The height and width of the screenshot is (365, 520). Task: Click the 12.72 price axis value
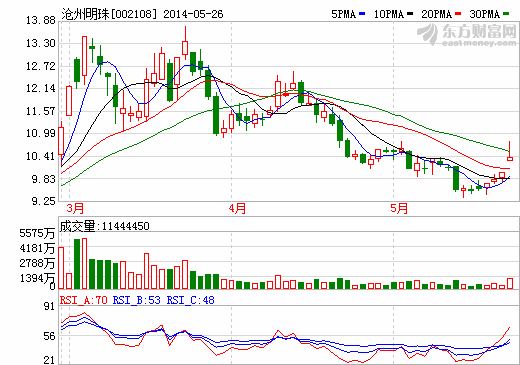click(x=41, y=66)
